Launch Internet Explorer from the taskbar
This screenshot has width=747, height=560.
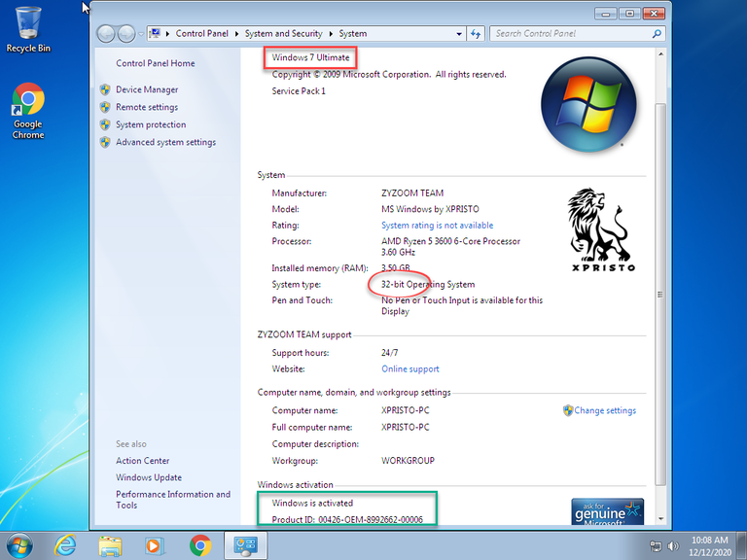(65, 545)
